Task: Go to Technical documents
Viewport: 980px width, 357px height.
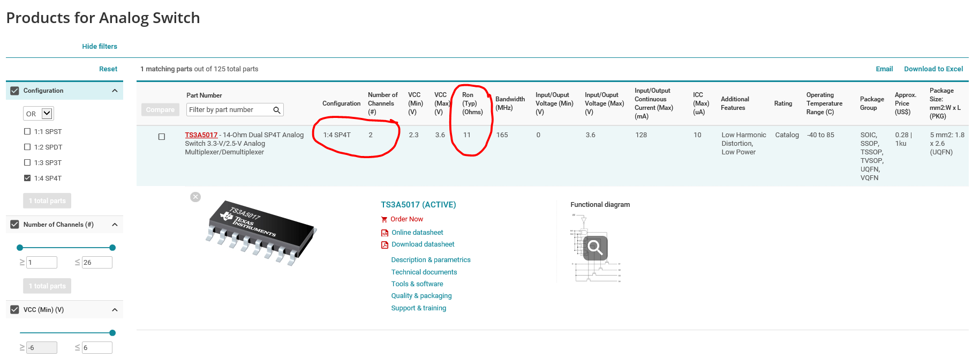Action: [424, 272]
